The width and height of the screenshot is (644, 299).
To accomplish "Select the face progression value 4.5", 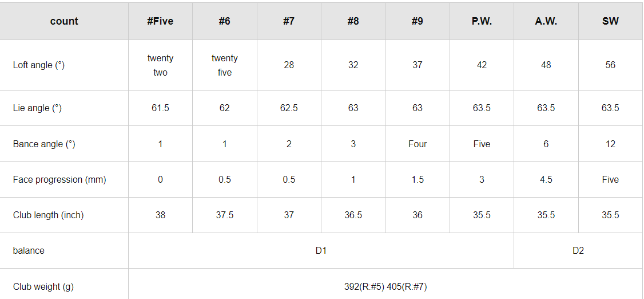I will pos(546,179).
